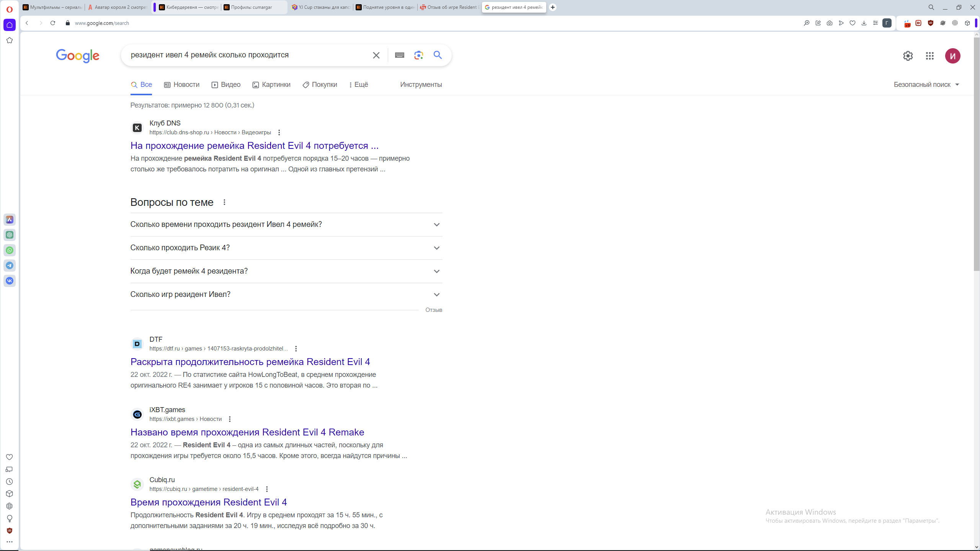Open sidebar three-dots more menu
This screenshot has width=980, height=551.
pyautogui.click(x=10, y=542)
